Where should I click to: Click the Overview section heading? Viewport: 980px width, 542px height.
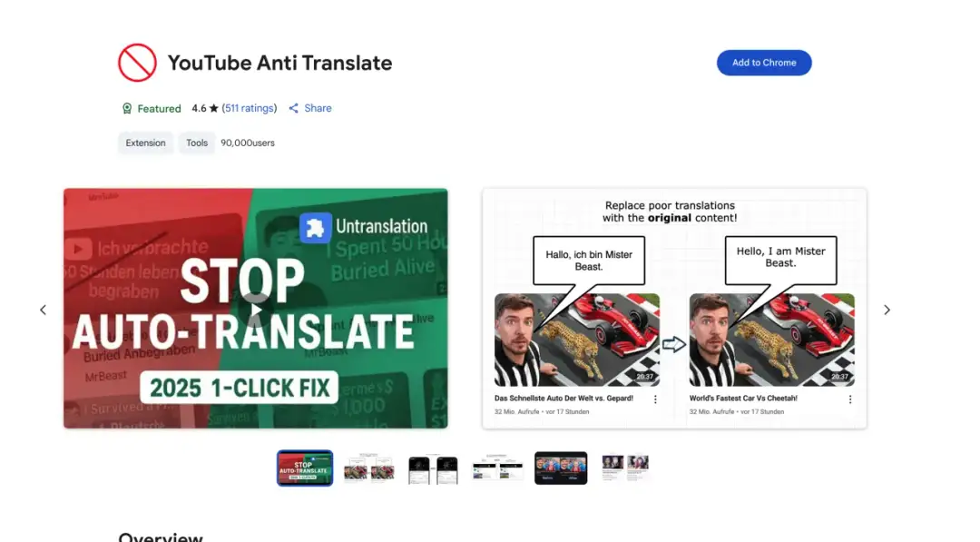(x=161, y=537)
